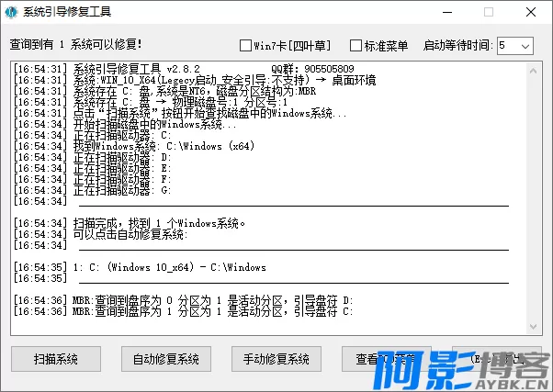Click the status text 查询到有 1 系统可以修复!

[76, 44]
